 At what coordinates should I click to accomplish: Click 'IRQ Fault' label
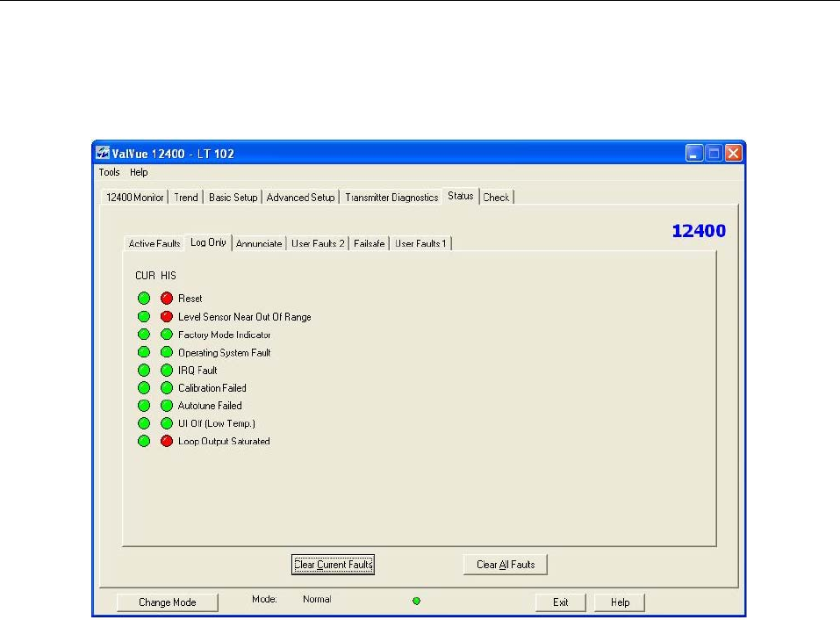point(197,371)
